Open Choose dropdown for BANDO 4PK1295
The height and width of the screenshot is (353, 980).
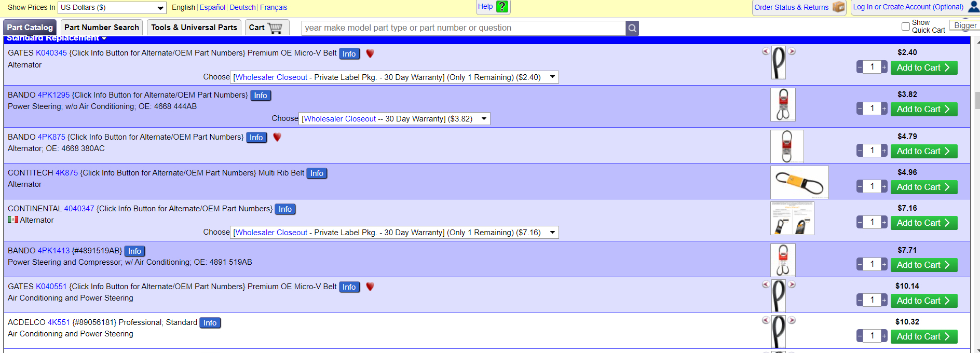tap(394, 119)
